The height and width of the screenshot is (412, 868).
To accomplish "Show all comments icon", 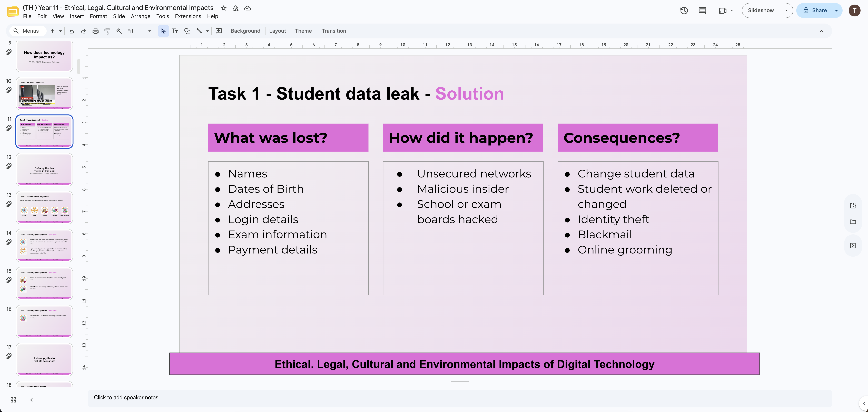I will click(x=702, y=10).
